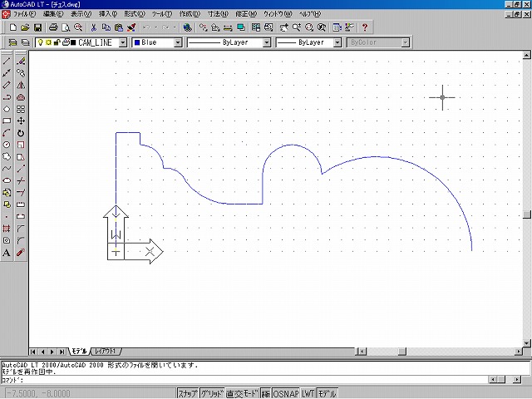
Task: Click the vertical scrollbar up arrow
Action: click(x=526, y=55)
